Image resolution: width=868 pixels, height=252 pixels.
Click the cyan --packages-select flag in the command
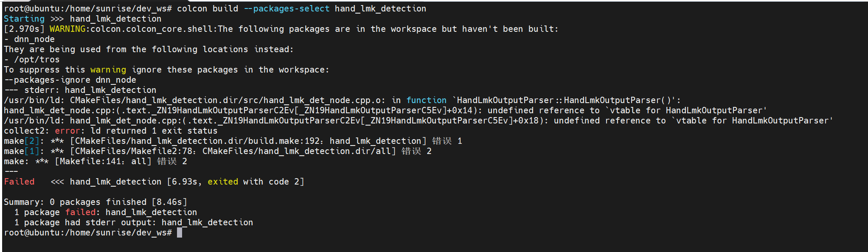[287, 8]
